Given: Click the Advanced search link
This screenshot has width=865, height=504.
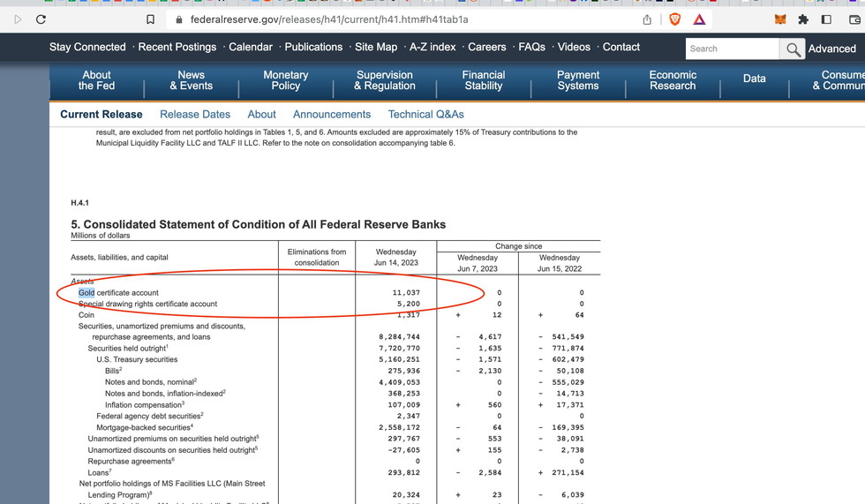Looking at the screenshot, I should pyautogui.click(x=831, y=49).
